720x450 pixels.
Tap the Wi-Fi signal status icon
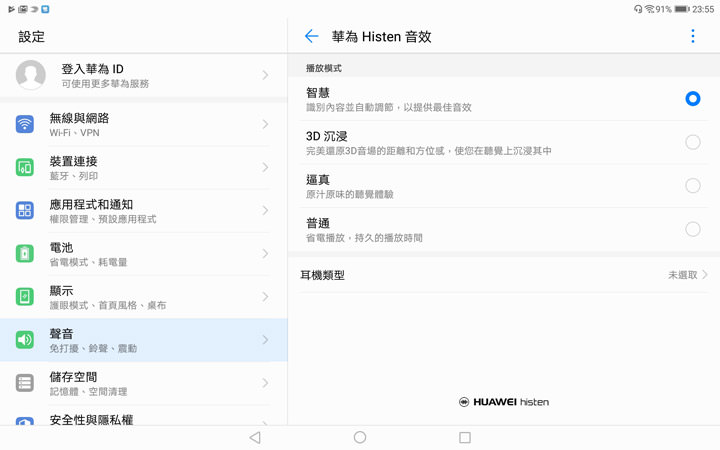649,9
